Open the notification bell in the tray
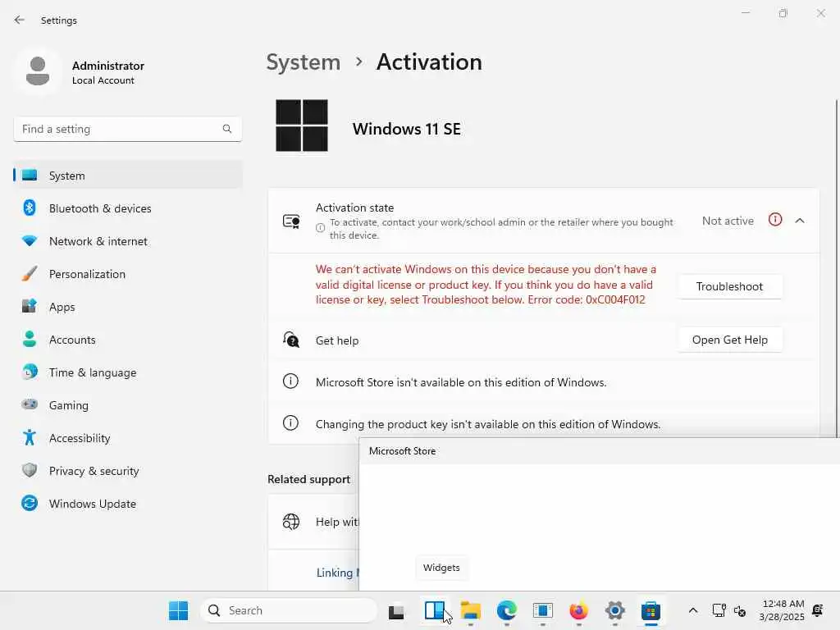Image resolution: width=840 pixels, height=630 pixels. tap(818, 610)
